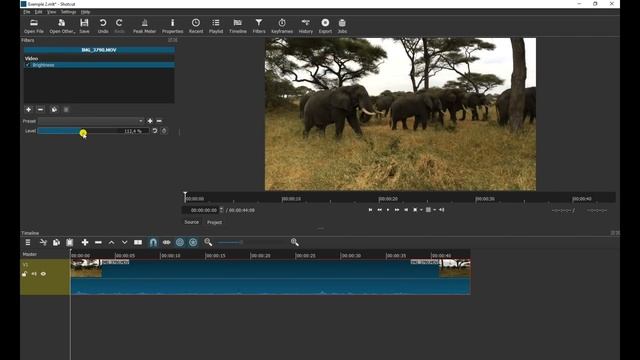Open the Recent files panel
This screenshot has width=640, height=360.
(x=196, y=26)
